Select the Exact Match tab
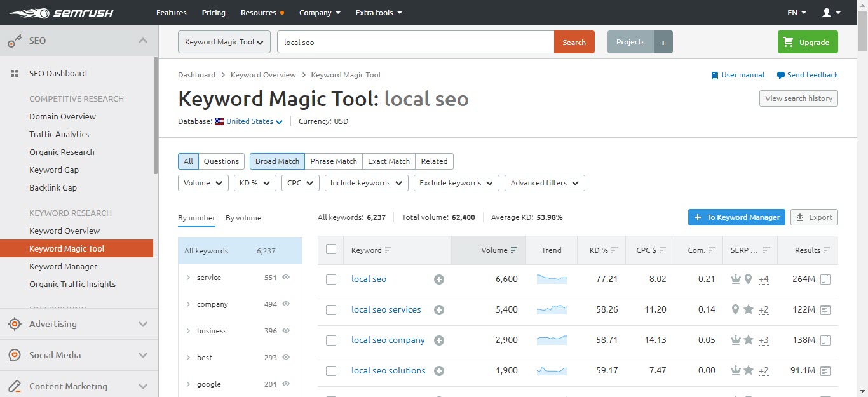The width and height of the screenshot is (868, 397). pos(389,161)
